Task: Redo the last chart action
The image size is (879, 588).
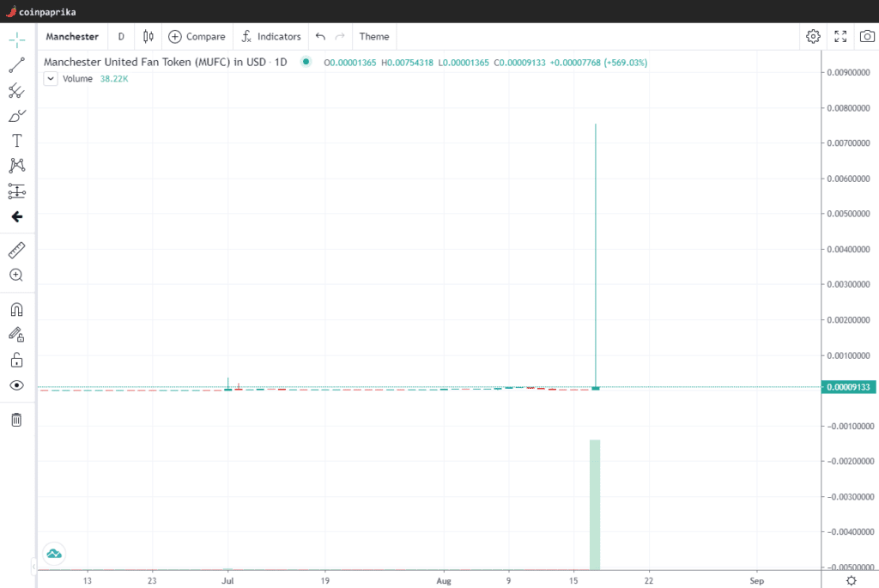Action: [340, 36]
